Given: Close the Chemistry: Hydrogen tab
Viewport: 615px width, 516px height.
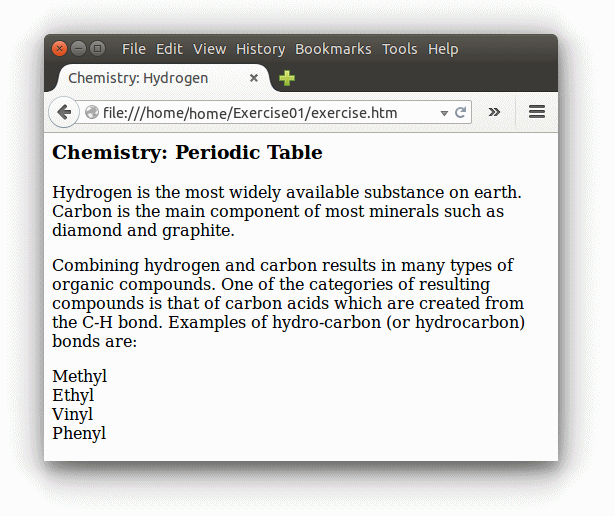Looking at the screenshot, I should [254, 78].
